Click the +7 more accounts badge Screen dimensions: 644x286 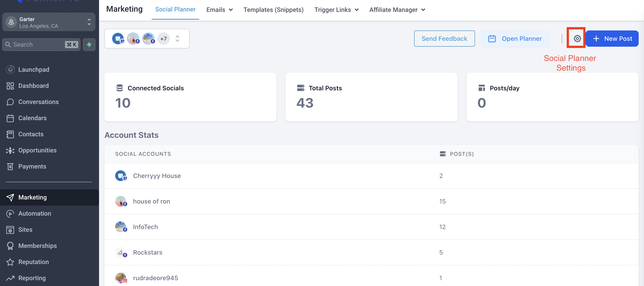163,39
